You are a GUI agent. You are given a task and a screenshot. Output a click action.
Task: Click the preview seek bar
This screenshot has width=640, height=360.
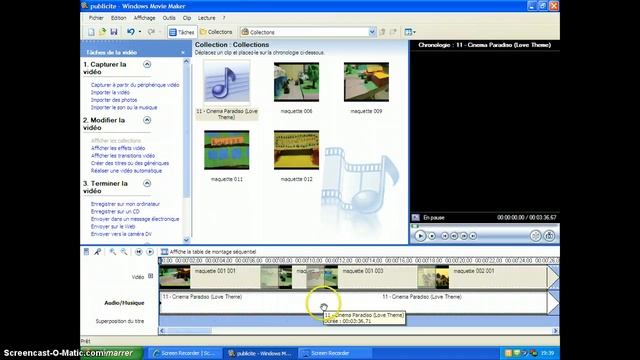[484, 226]
